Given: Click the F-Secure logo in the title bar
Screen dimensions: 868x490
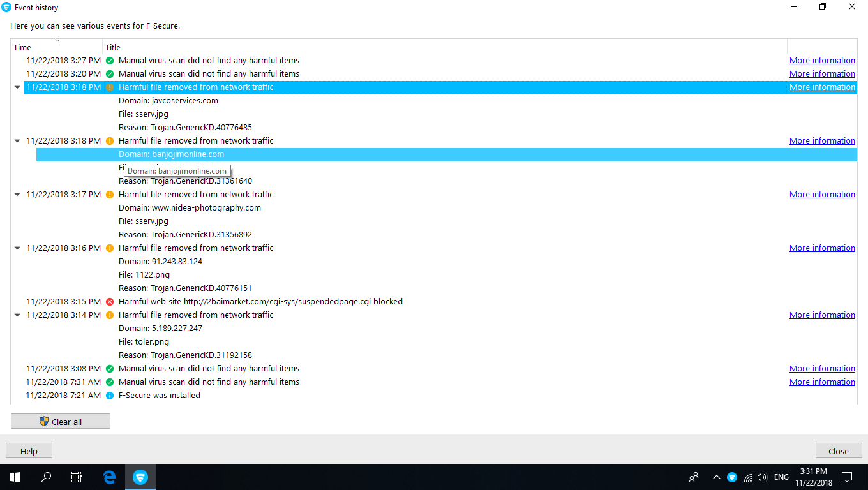Looking at the screenshot, I should point(6,7).
